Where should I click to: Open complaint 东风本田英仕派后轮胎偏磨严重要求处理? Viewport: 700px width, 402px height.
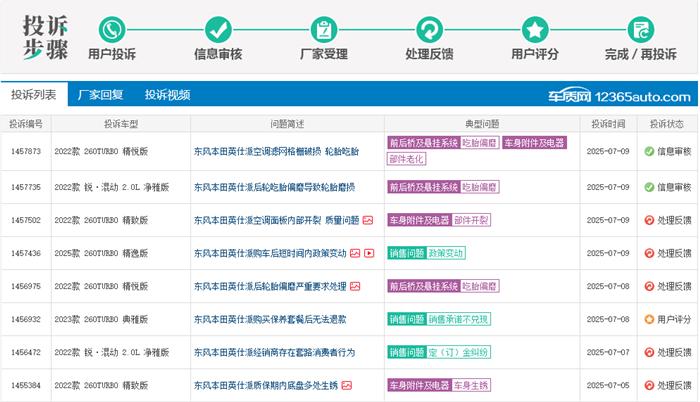click(270, 286)
